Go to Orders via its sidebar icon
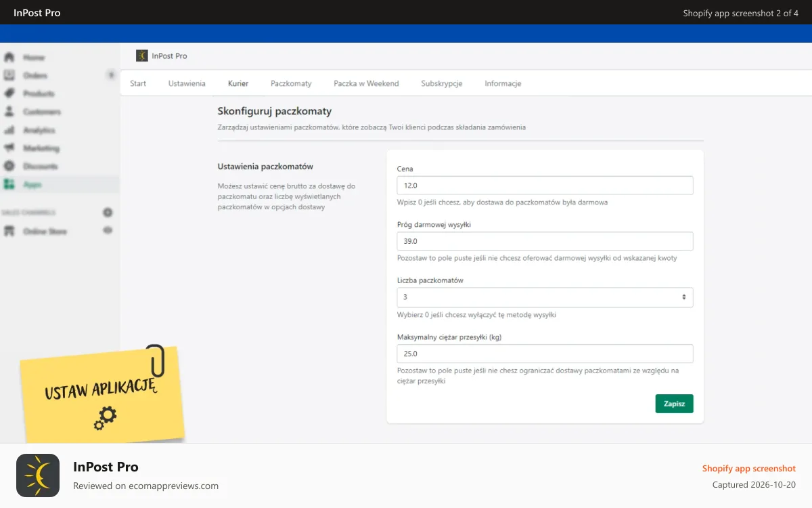 9,75
